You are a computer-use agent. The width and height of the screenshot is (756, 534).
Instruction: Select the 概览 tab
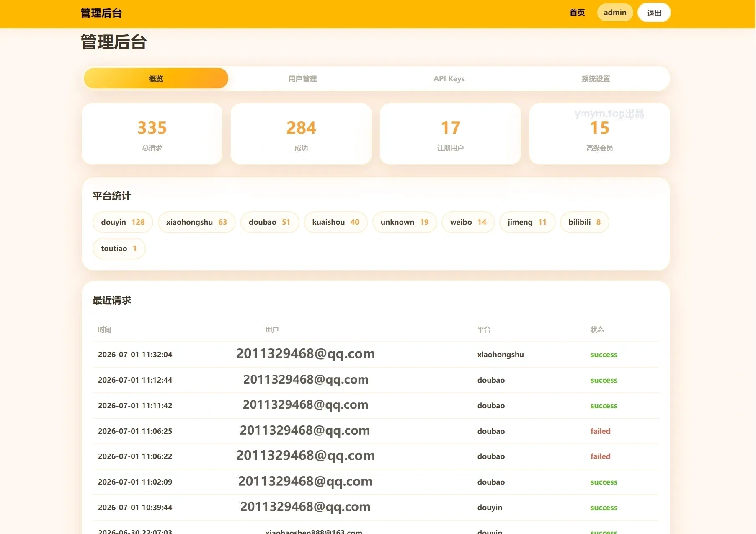coord(156,79)
